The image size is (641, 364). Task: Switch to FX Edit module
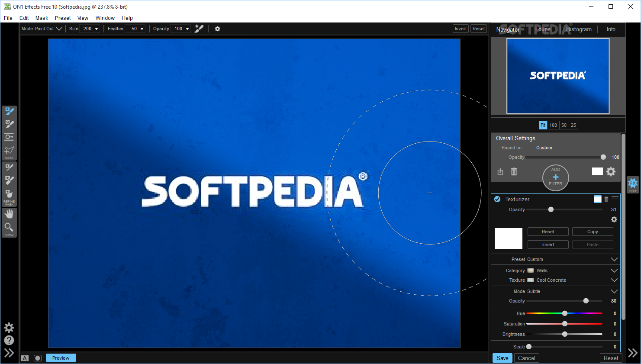tap(633, 184)
